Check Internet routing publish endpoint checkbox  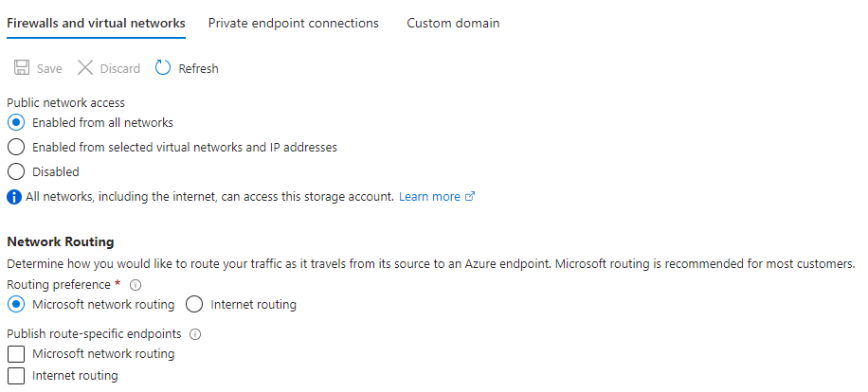pos(16,376)
